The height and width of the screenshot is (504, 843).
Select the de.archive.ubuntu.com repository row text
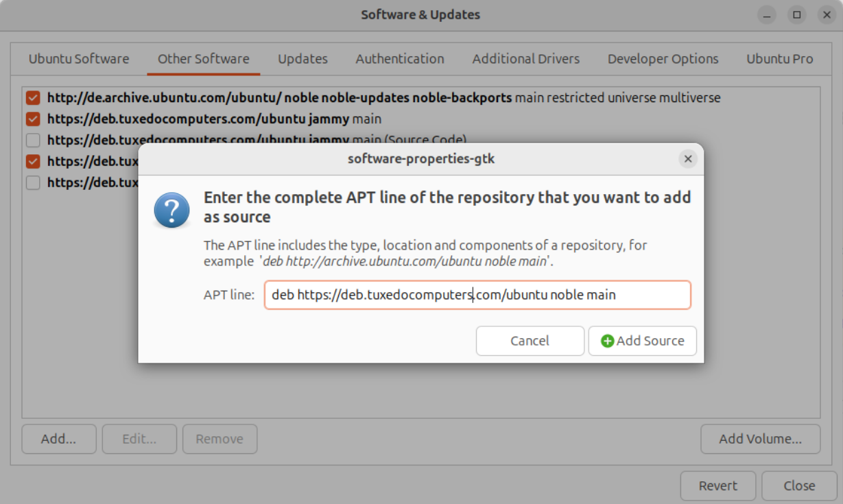384,98
